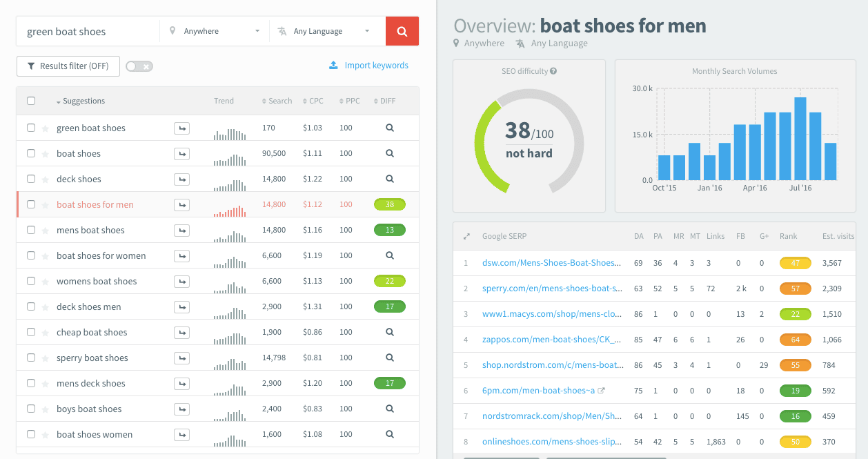
Task: Click the arrow icon for cheap boat shoes
Action: [182, 333]
